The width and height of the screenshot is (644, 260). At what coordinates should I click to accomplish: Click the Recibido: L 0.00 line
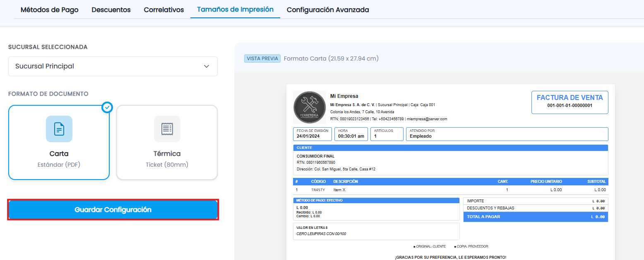[x=309, y=212]
